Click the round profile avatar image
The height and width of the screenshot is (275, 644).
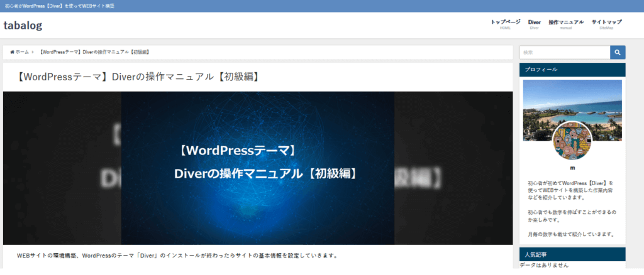click(x=572, y=141)
